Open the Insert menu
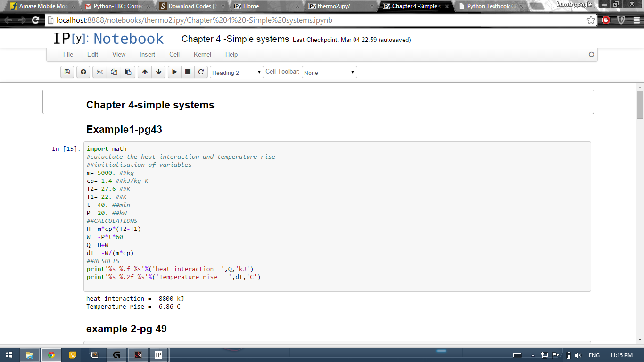 [147, 54]
